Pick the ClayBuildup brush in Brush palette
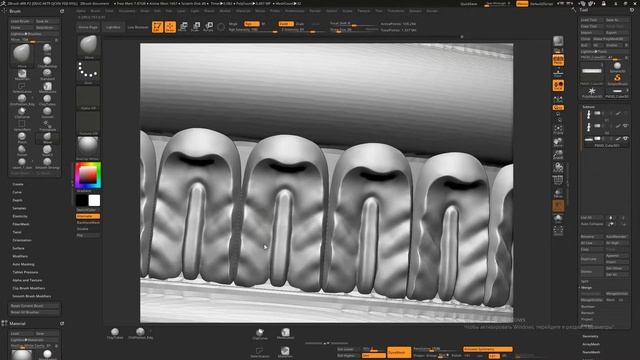Image resolution: width=640 pixels, height=360 pixels. pos(47,62)
